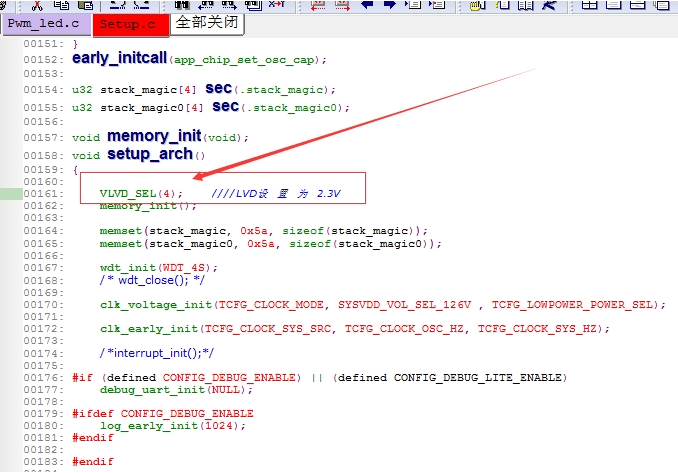Click the opening brace on line 159
The width and height of the screenshot is (678, 473).
point(75,169)
